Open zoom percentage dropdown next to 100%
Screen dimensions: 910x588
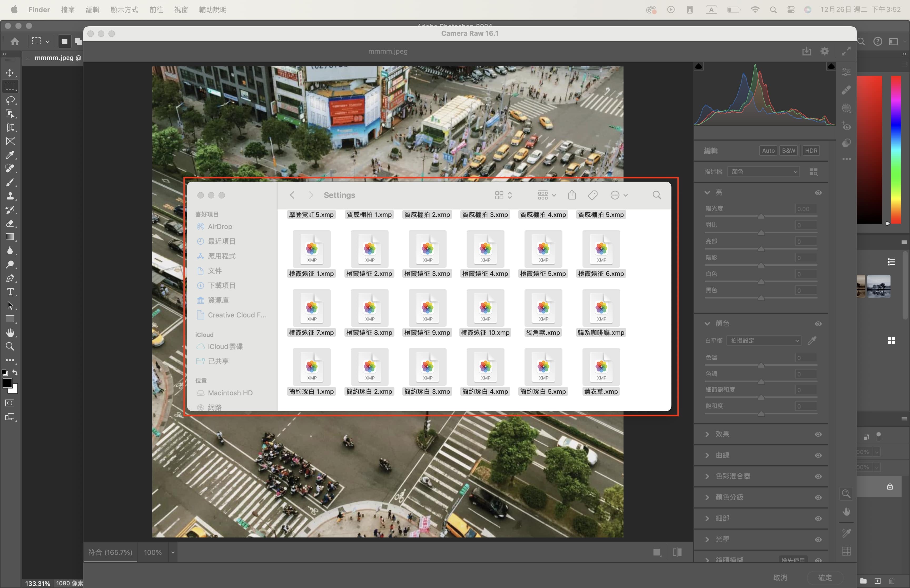tap(173, 552)
